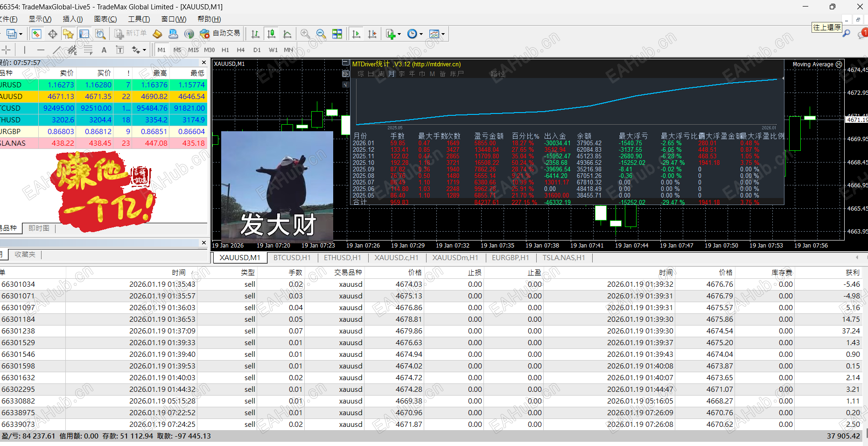
Task: Select the vertical line drawing tool
Action: coord(25,50)
